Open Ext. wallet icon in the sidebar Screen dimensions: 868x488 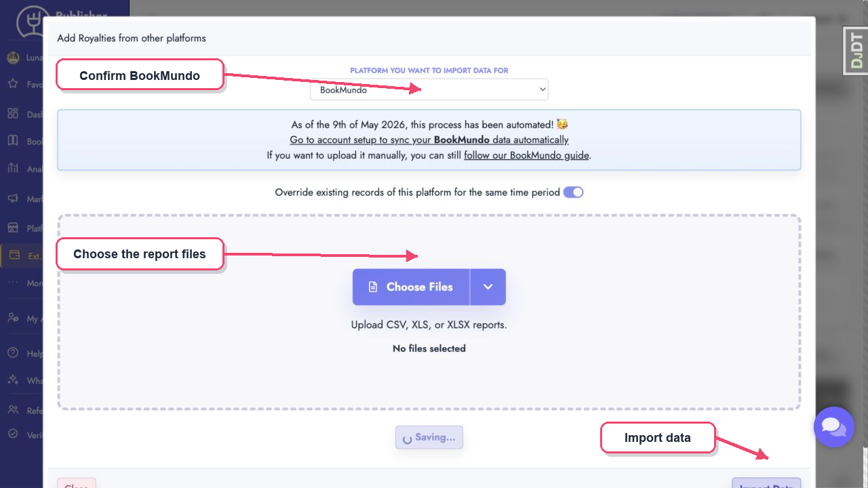click(x=14, y=256)
